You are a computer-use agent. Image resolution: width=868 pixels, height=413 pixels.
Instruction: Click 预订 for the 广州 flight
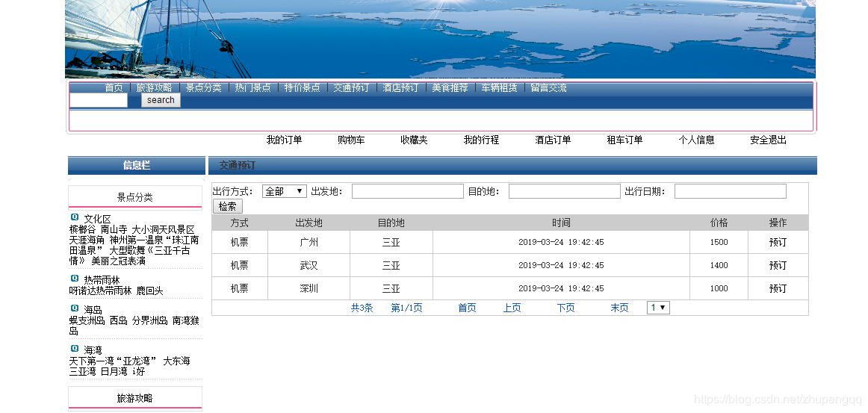tap(778, 243)
